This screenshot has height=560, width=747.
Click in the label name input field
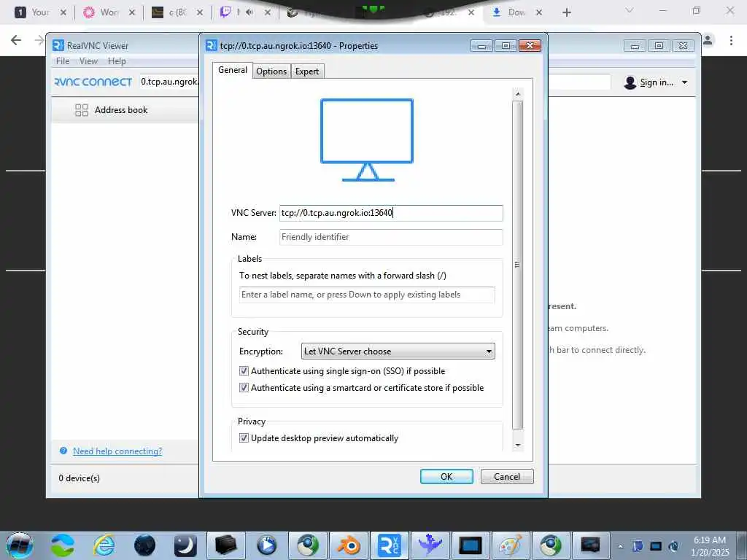[x=367, y=295]
